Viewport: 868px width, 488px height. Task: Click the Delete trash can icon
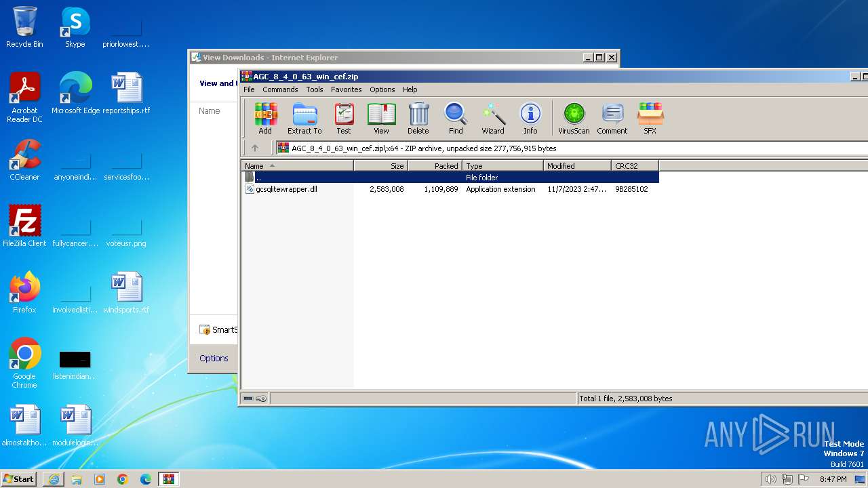(x=418, y=119)
